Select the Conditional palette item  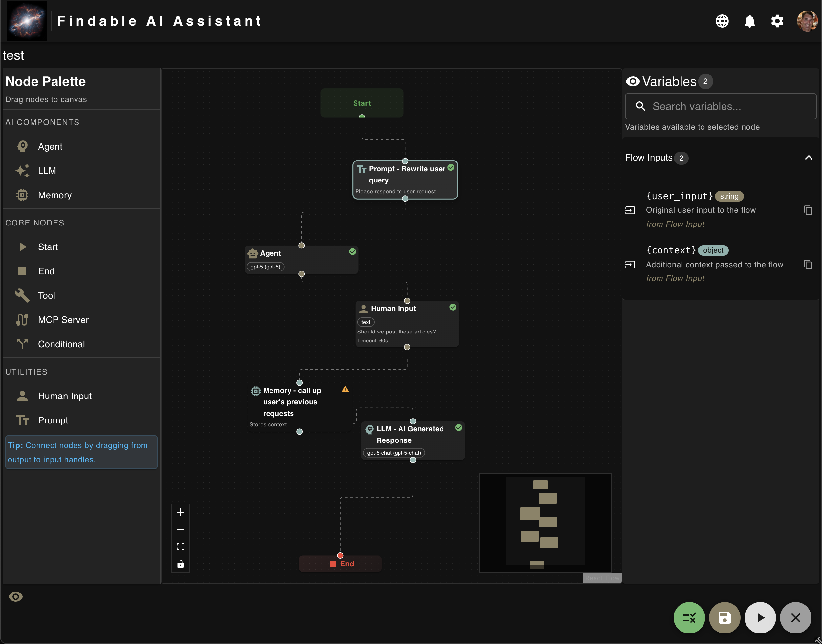(61, 344)
